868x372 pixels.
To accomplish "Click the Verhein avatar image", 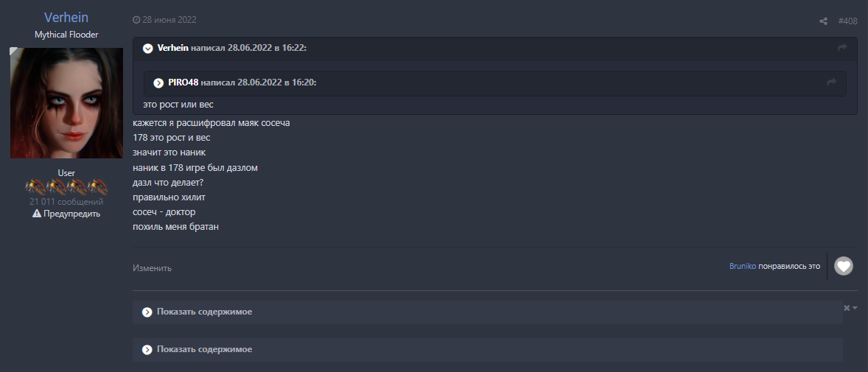I will (66, 103).
